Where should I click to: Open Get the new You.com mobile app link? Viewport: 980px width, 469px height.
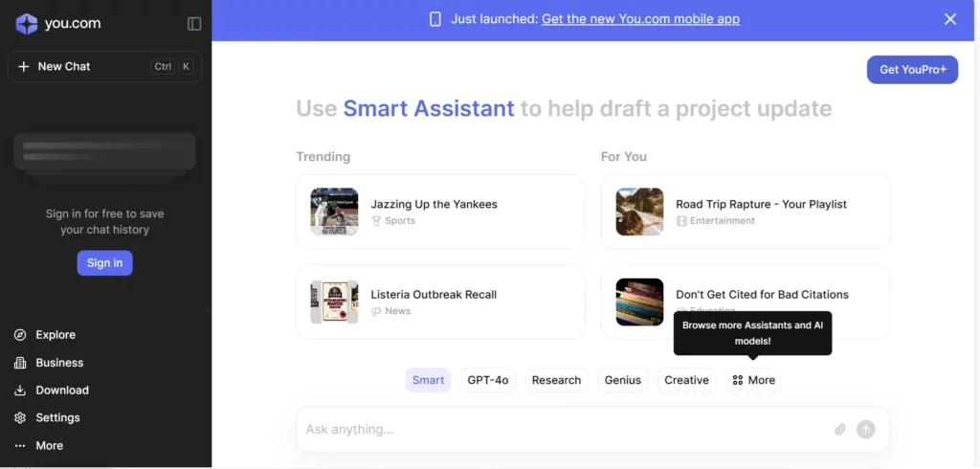point(640,19)
